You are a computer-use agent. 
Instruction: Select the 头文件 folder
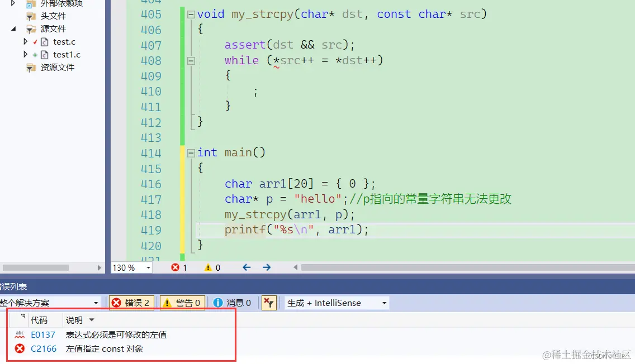pos(53,16)
